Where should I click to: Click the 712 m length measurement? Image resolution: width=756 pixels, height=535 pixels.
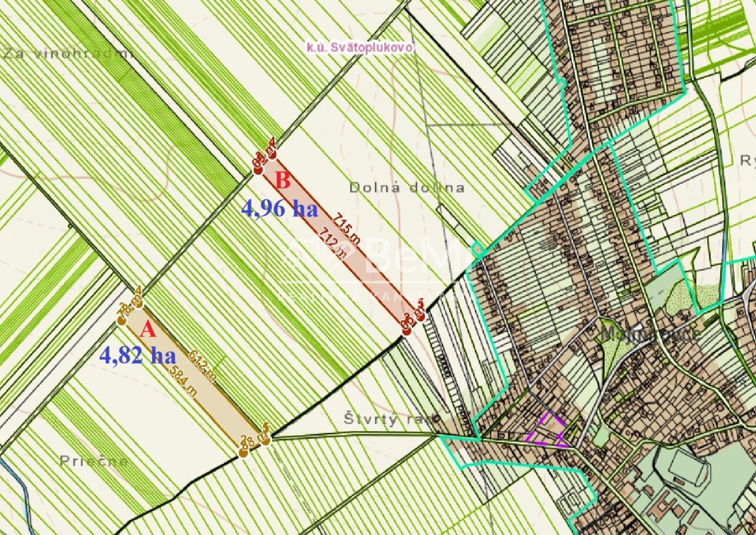tap(333, 243)
